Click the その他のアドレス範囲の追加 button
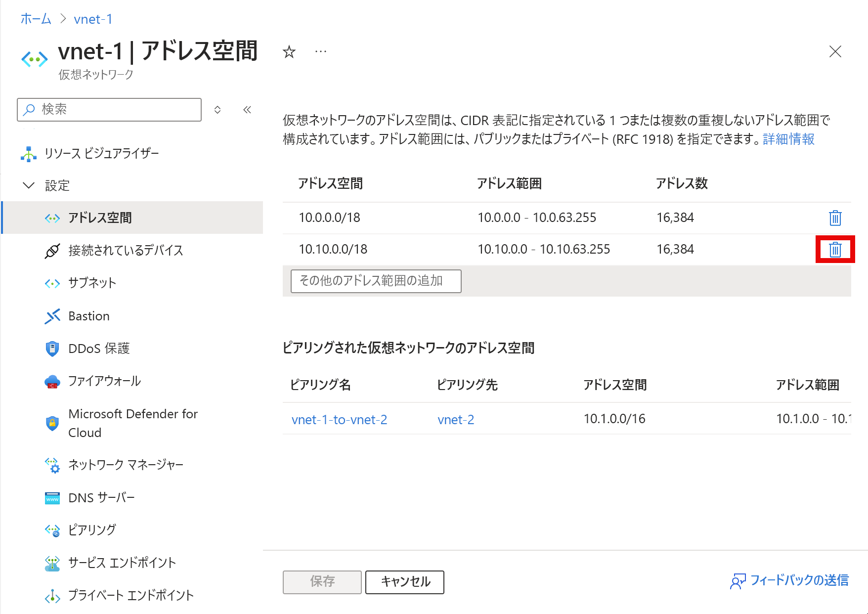The height and width of the screenshot is (614, 868). pyautogui.click(x=376, y=281)
